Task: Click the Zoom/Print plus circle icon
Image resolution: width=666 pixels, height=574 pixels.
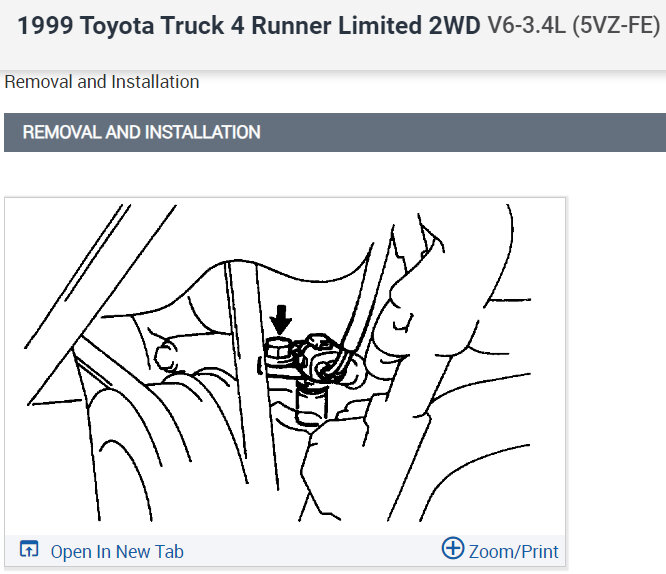Action: pyautogui.click(x=453, y=548)
